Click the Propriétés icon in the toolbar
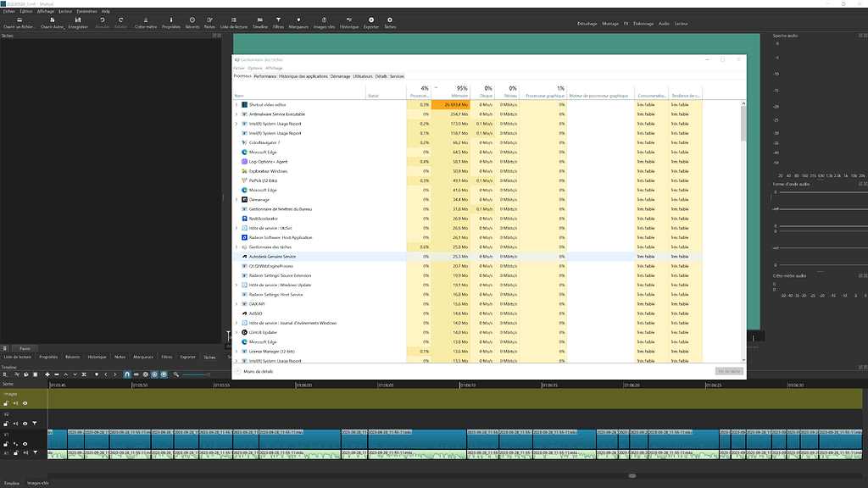The image size is (868, 488). pos(170,22)
